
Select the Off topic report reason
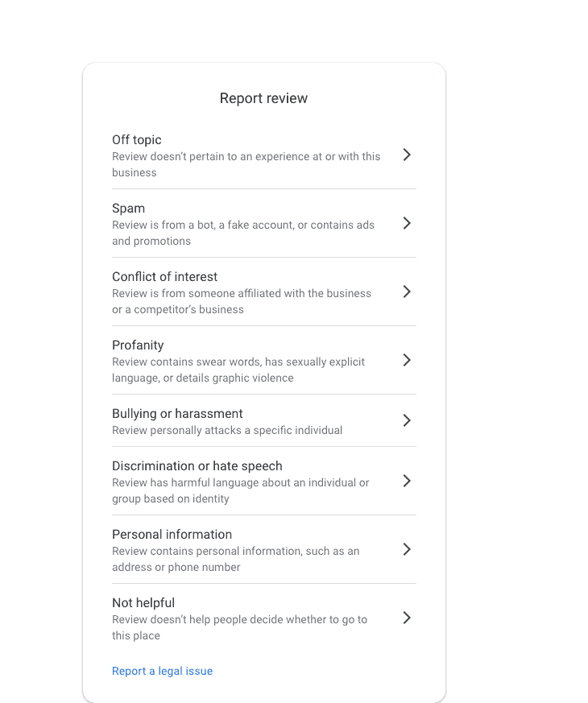(x=137, y=140)
